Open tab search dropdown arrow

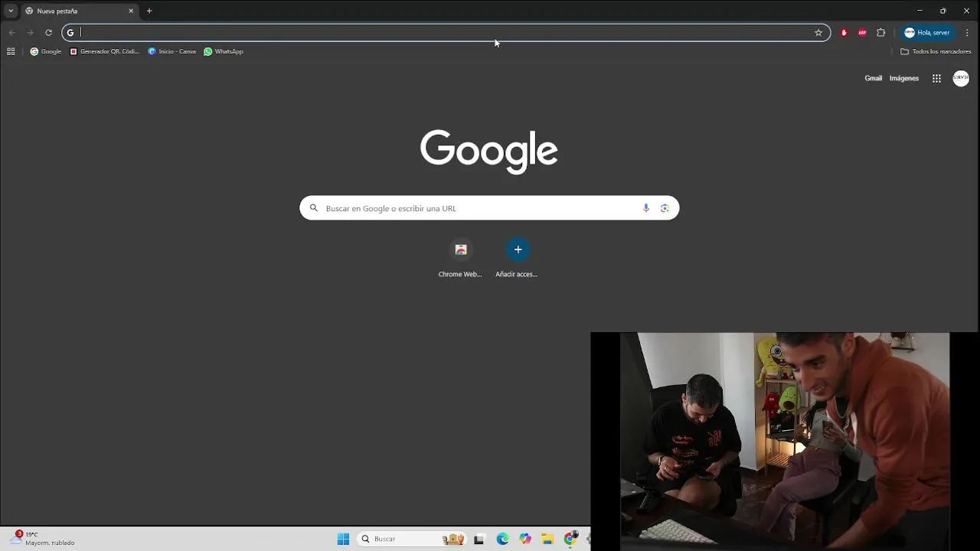pyautogui.click(x=11, y=11)
